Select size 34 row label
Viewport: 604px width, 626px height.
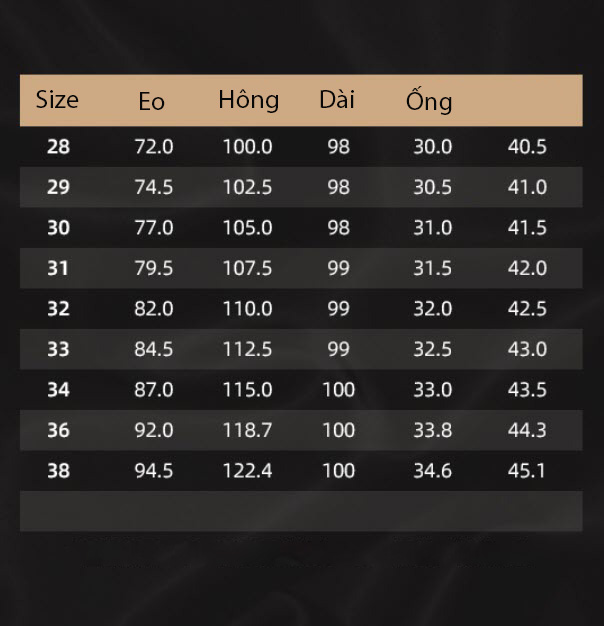pos(58,389)
